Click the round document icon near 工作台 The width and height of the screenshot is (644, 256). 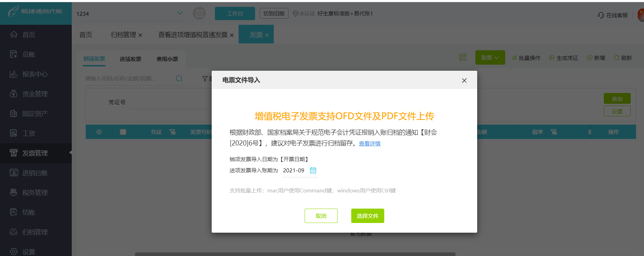tap(199, 14)
